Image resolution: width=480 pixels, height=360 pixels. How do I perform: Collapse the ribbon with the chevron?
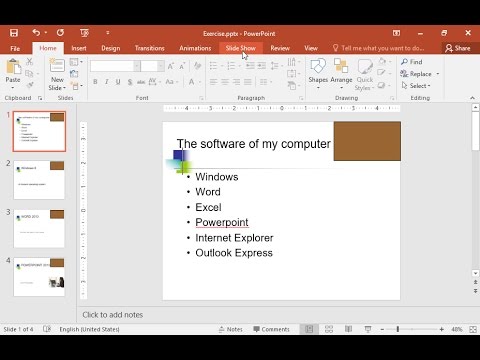coord(472,98)
